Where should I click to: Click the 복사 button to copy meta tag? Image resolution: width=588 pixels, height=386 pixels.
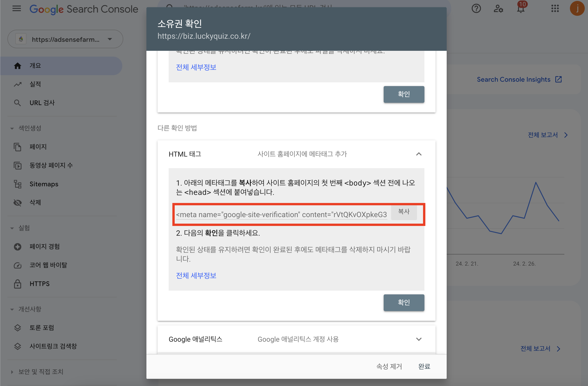(404, 212)
